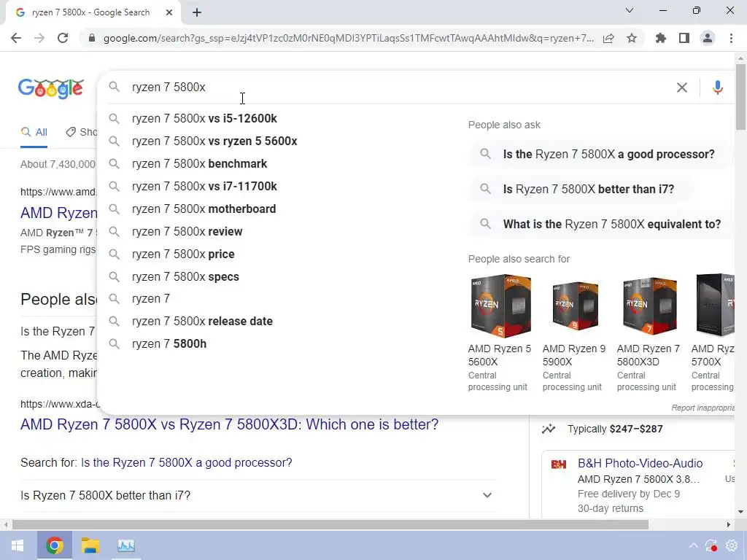Select the ryzen 7 5800x release date suggestion
The height and width of the screenshot is (560, 747).
[x=202, y=322]
